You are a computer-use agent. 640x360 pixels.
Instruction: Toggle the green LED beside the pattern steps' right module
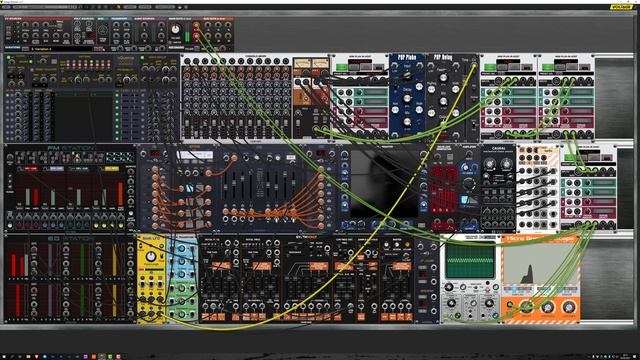click(142, 58)
